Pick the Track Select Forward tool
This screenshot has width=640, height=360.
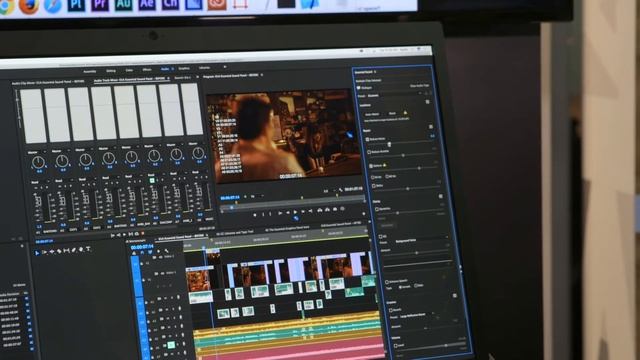pyautogui.click(x=44, y=253)
